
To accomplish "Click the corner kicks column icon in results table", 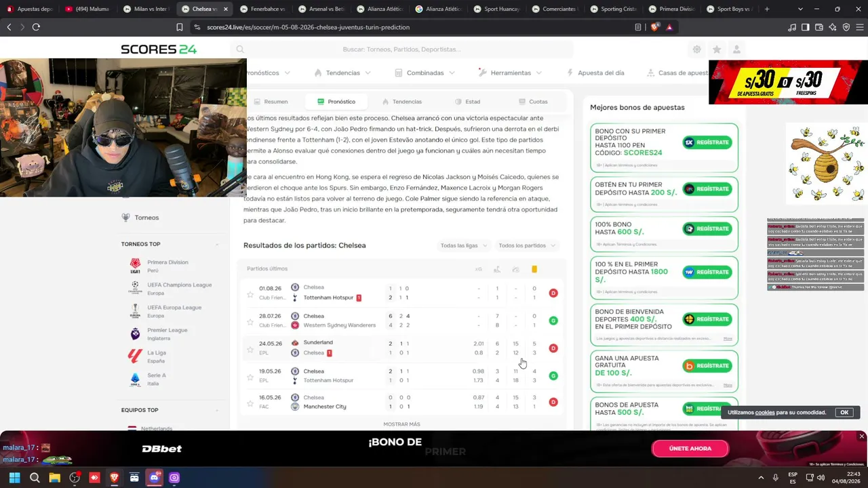I will point(497,269).
